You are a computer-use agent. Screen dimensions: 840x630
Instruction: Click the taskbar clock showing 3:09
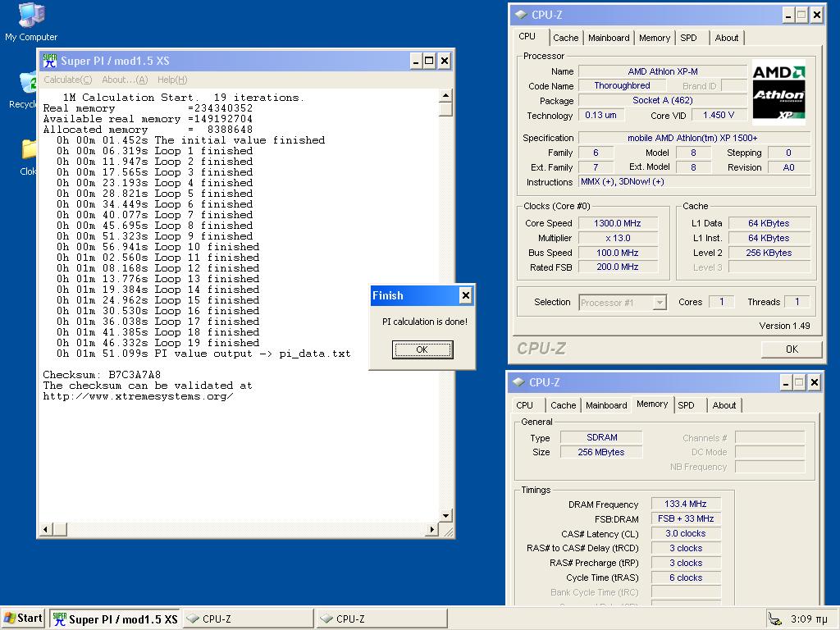pyautogui.click(x=809, y=619)
